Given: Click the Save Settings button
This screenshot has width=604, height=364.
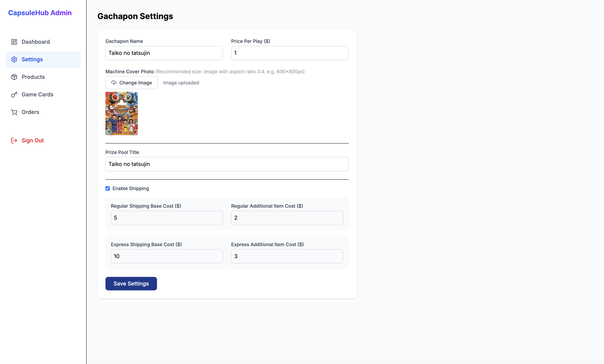Looking at the screenshot, I should click(131, 284).
